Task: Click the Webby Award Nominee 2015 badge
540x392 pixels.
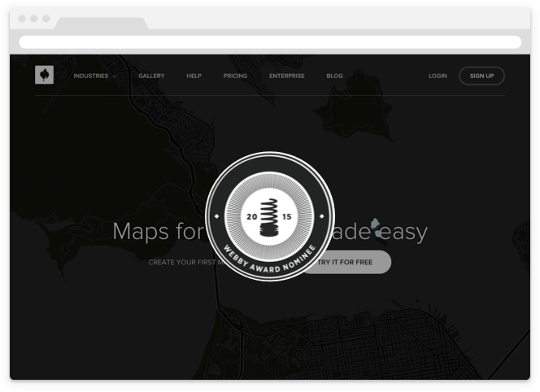Action: (x=270, y=216)
